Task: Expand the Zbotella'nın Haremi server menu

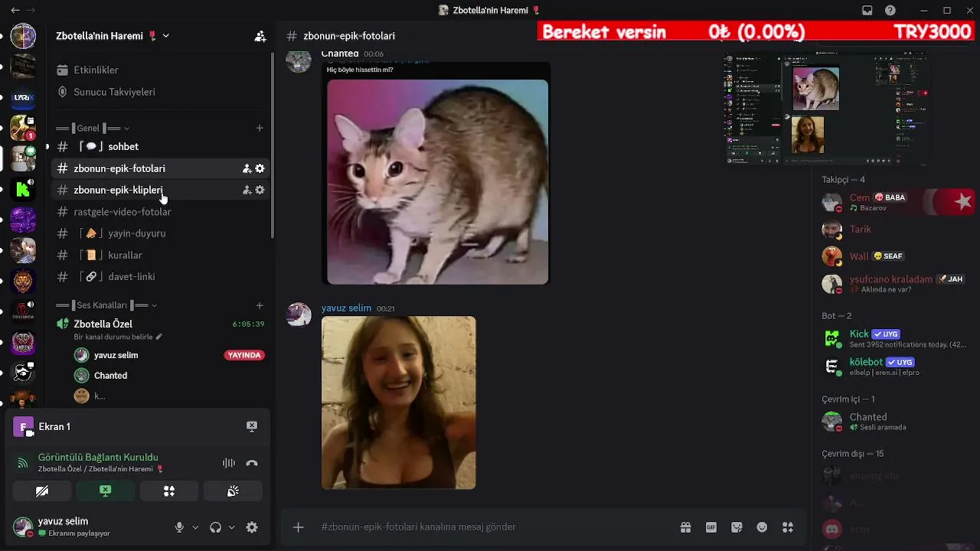Action: point(113,36)
